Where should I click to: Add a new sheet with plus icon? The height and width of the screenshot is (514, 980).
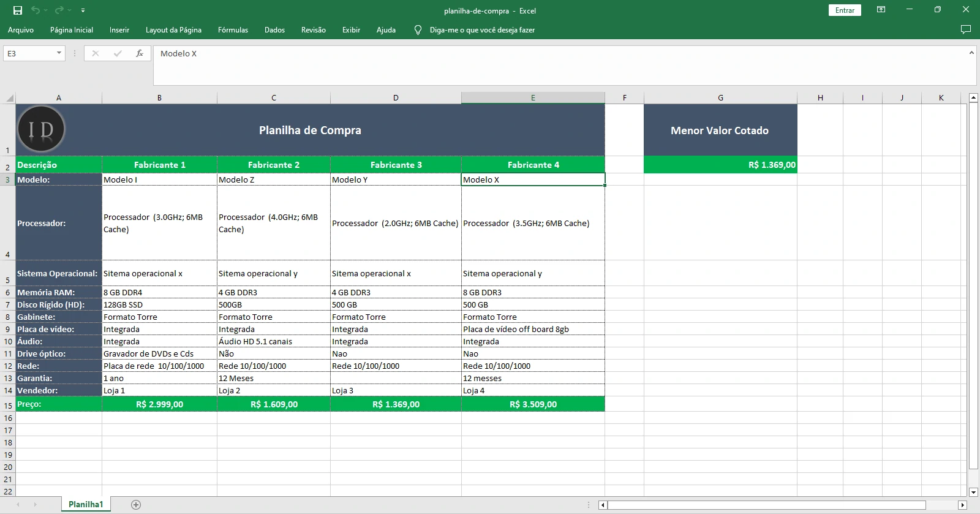coord(136,505)
